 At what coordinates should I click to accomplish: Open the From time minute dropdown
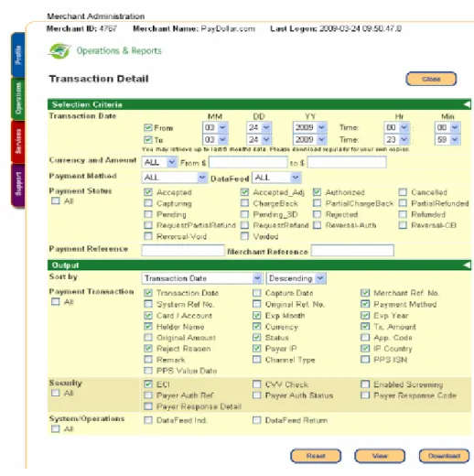coord(447,127)
